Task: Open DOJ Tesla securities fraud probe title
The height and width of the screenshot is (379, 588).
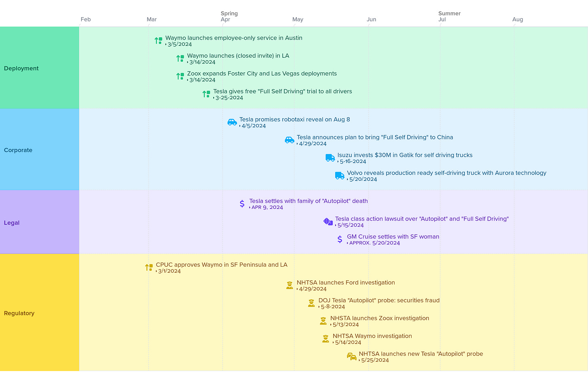Action: [x=379, y=300]
